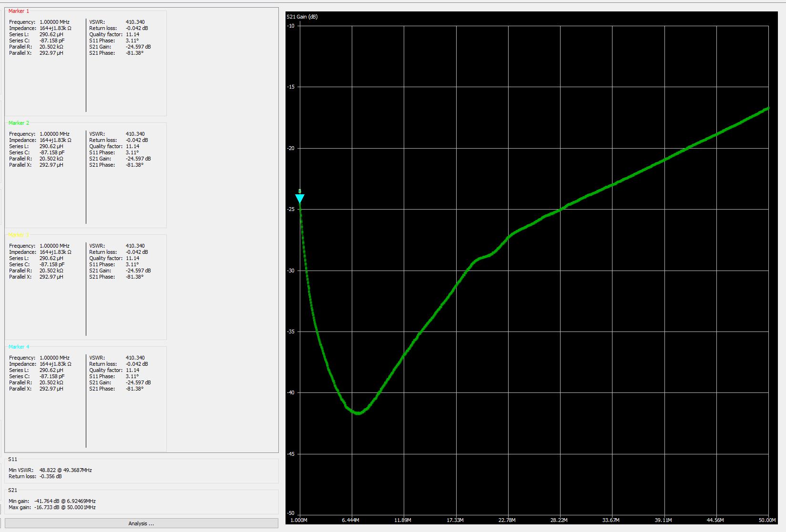The height and width of the screenshot is (532, 786).
Task: Click Marker 1 S21 Gain -24.597 dB
Action: click(x=138, y=47)
